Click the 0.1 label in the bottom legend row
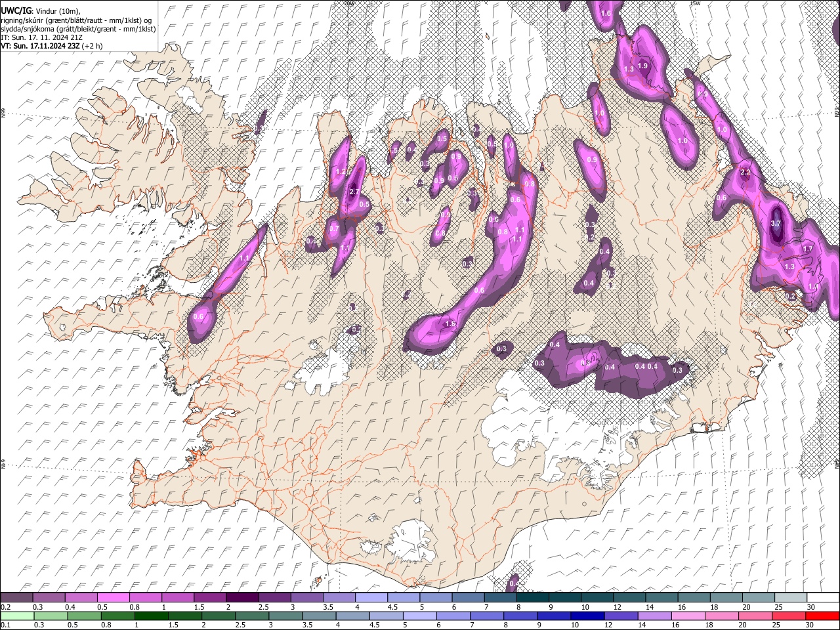This screenshot has width=840, height=630. click(x=5, y=625)
